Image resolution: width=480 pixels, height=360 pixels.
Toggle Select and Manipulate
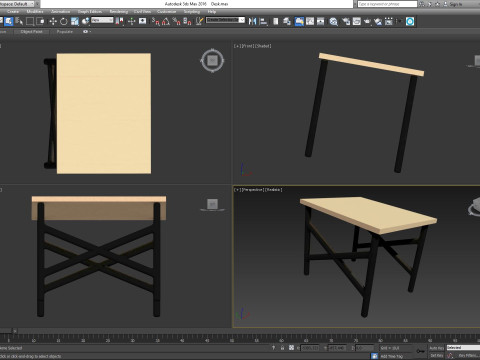coord(131,21)
